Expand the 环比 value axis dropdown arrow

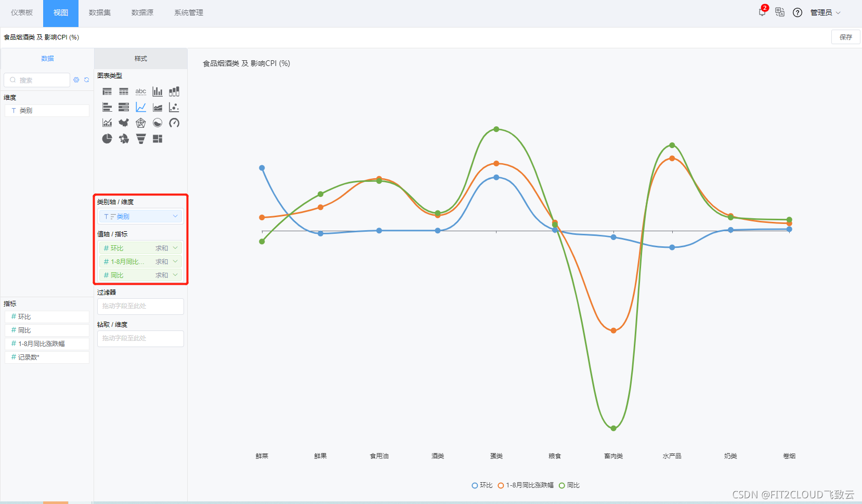click(175, 248)
